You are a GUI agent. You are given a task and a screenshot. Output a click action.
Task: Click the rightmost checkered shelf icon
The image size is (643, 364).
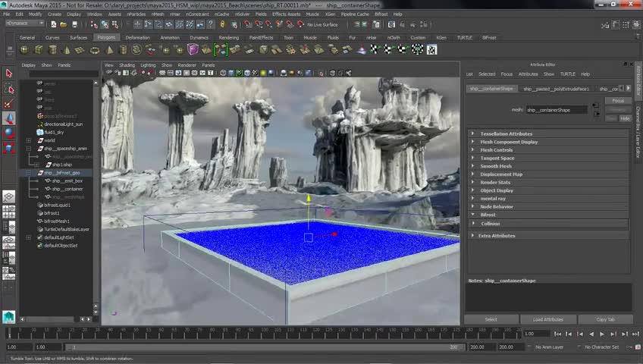click(431, 50)
